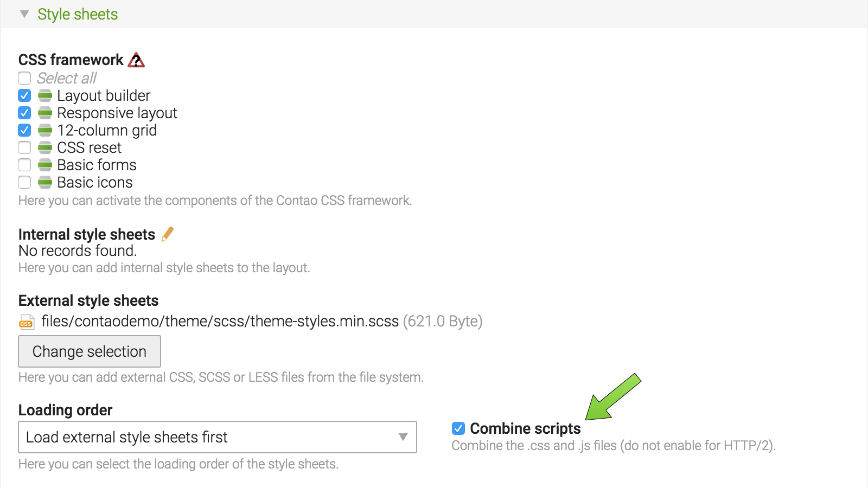Click the green icon beside Basic icons
The image size is (868, 488).
point(45,183)
